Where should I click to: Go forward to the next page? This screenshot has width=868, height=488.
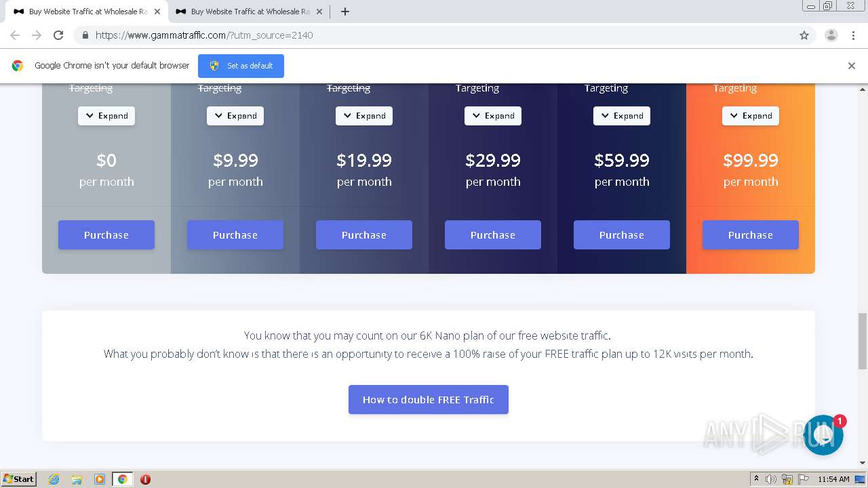pos(37,35)
